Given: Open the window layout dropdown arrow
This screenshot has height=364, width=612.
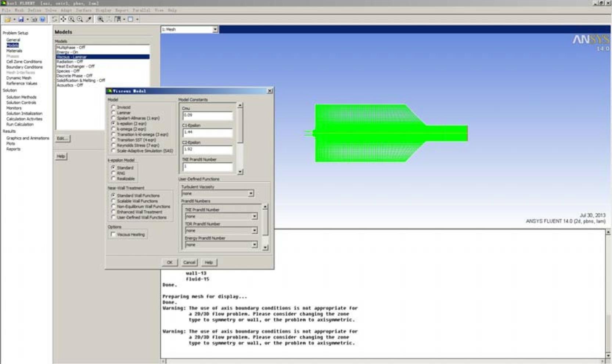Looking at the screenshot, I should [124, 19].
